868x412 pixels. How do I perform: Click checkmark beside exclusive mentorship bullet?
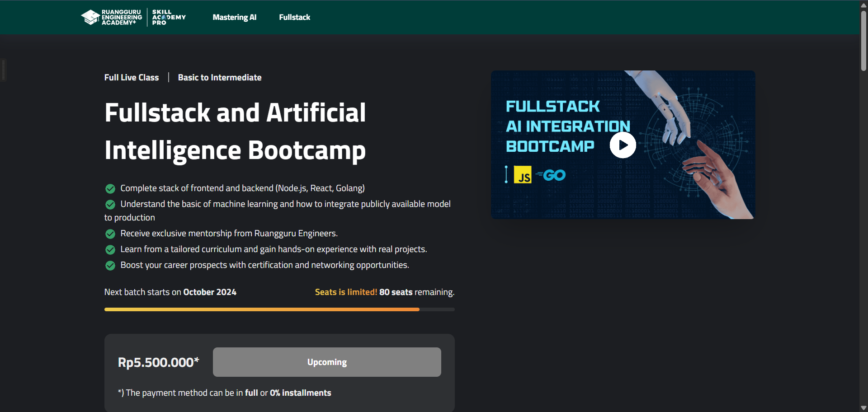coord(110,234)
